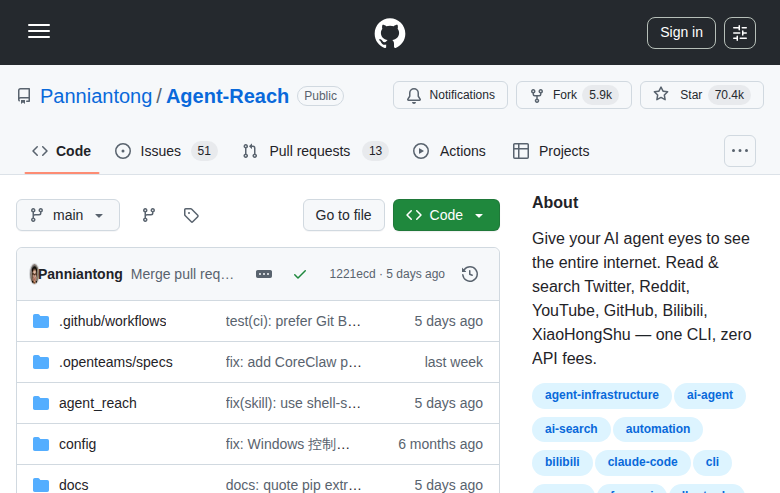This screenshot has height=493, width=780.
Task: Click the docs folder icon
Action: click(41, 485)
